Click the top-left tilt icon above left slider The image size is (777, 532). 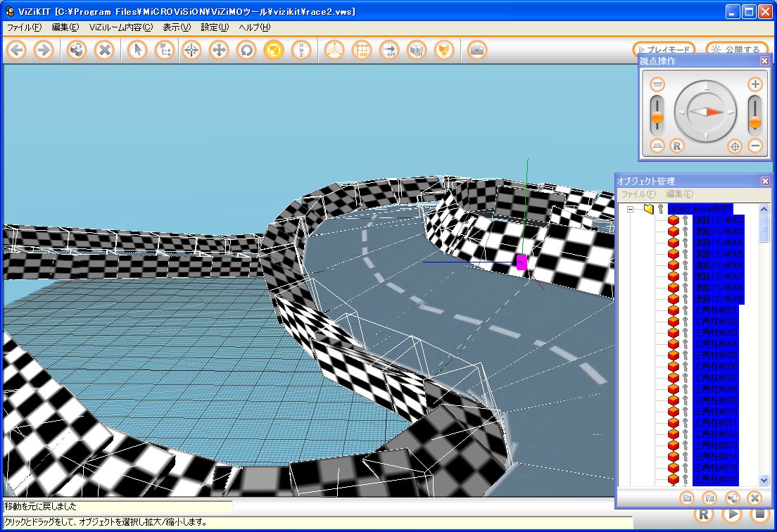(657, 84)
